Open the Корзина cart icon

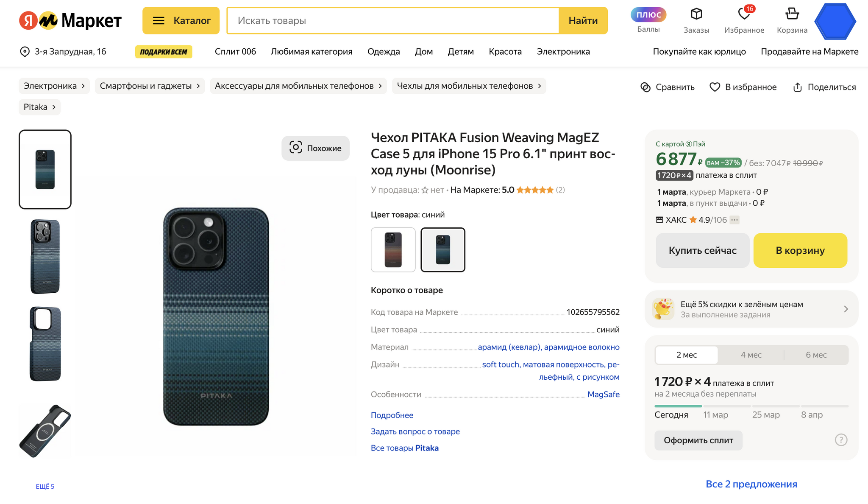click(792, 14)
